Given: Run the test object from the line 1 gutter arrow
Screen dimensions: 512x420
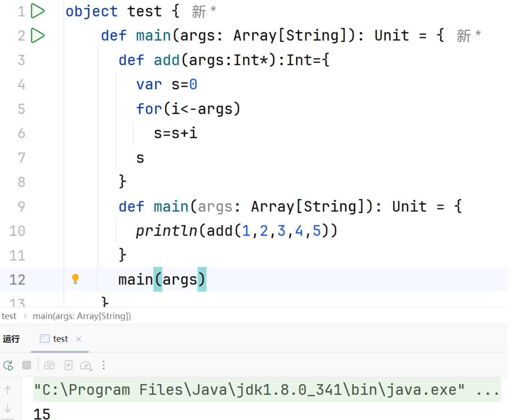Looking at the screenshot, I should pos(37,11).
